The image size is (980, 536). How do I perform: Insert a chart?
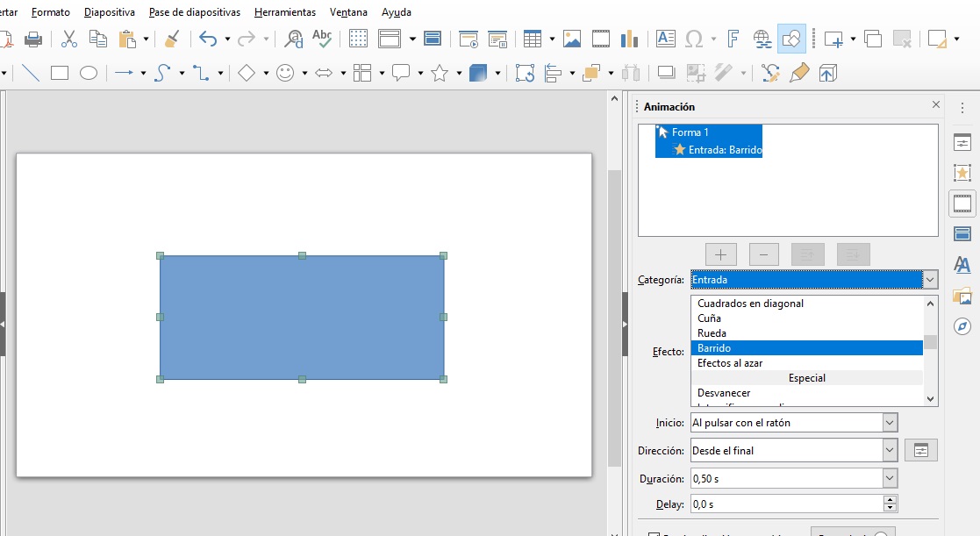coord(629,39)
